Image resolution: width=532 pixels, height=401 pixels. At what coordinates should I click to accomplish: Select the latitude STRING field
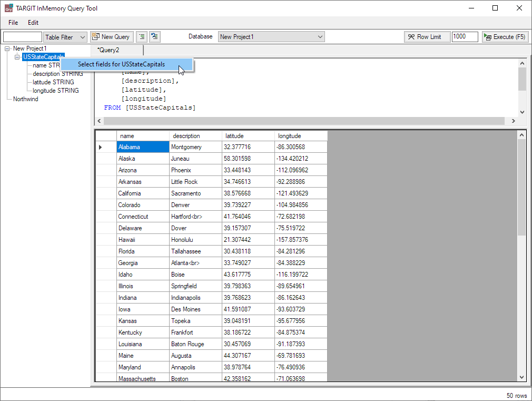coord(53,82)
